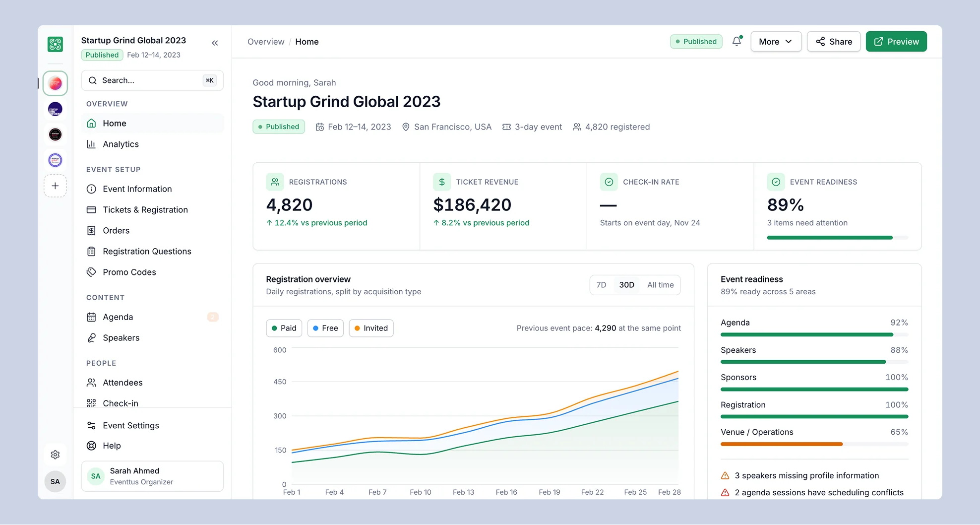Screen dimensions: 980x525
Task: Go to Home in sidebar
Action: click(x=152, y=123)
